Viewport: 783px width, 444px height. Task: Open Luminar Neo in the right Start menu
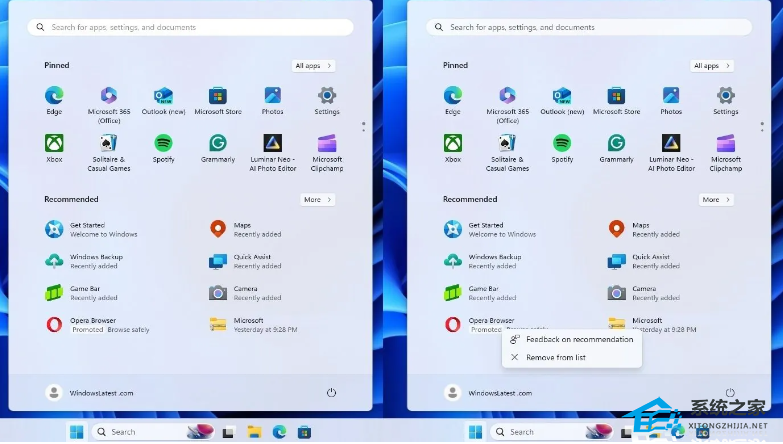tap(671, 153)
